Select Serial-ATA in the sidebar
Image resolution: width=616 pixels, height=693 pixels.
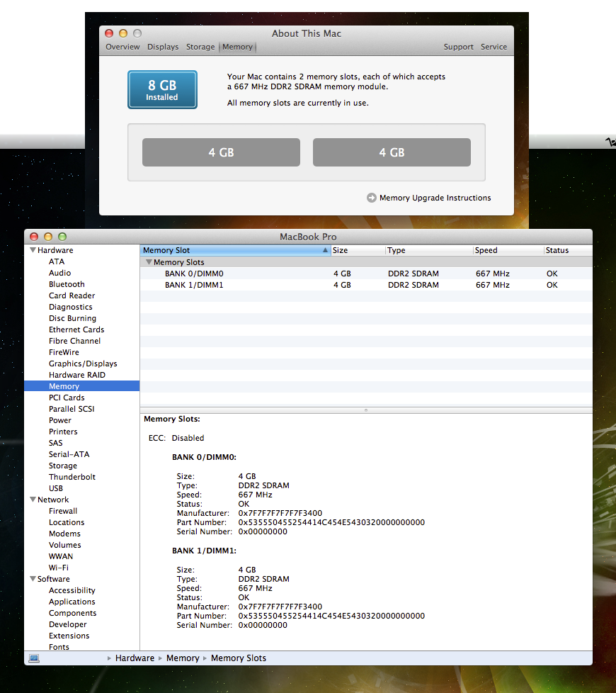(x=69, y=454)
